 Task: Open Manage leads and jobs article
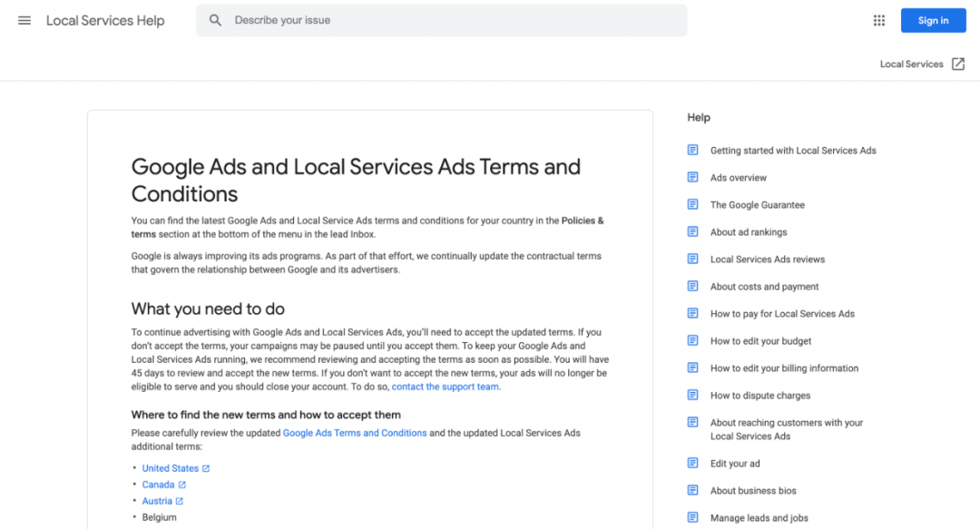tap(759, 518)
